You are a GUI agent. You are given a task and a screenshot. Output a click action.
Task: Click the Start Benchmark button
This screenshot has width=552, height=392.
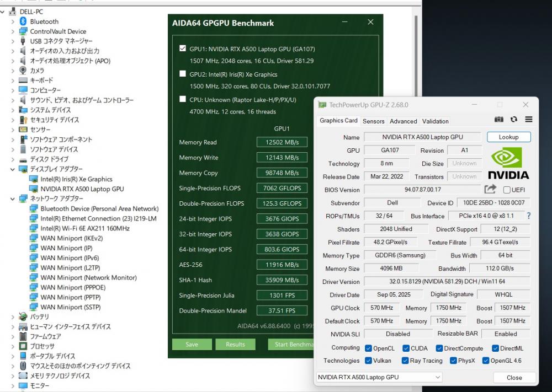tap(291, 344)
